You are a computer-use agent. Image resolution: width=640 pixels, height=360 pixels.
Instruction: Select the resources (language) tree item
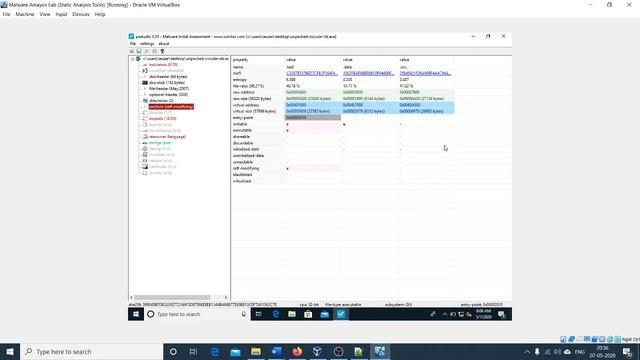167,137
